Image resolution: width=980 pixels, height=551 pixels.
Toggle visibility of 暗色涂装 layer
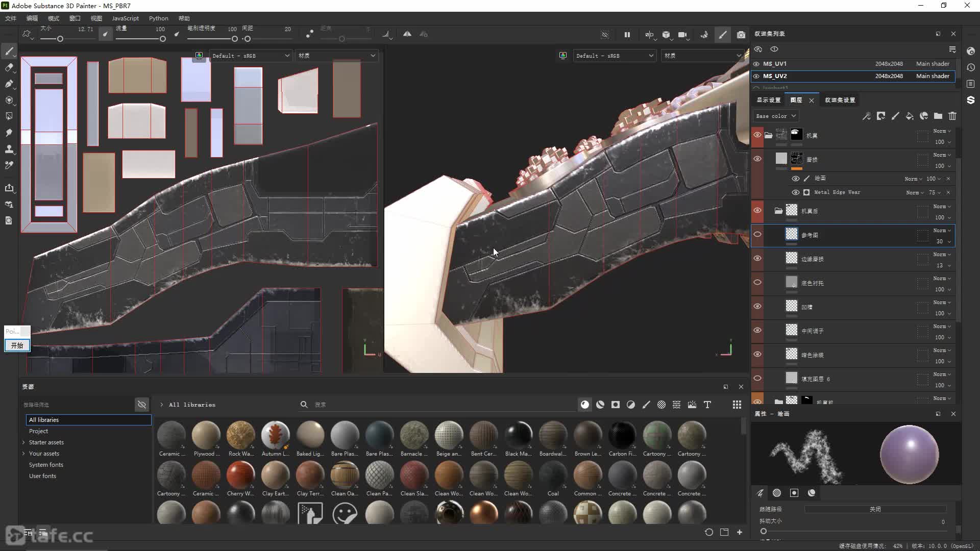(757, 354)
